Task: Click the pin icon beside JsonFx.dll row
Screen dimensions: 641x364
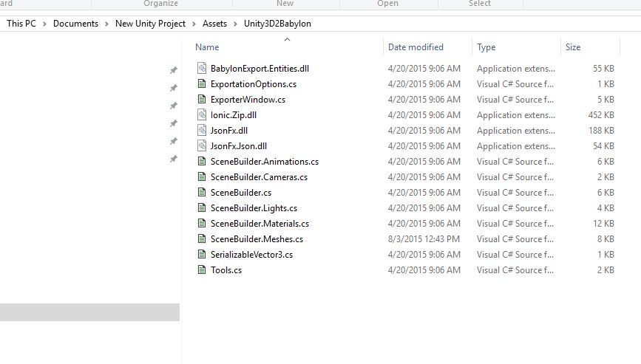Action: [174, 141]
